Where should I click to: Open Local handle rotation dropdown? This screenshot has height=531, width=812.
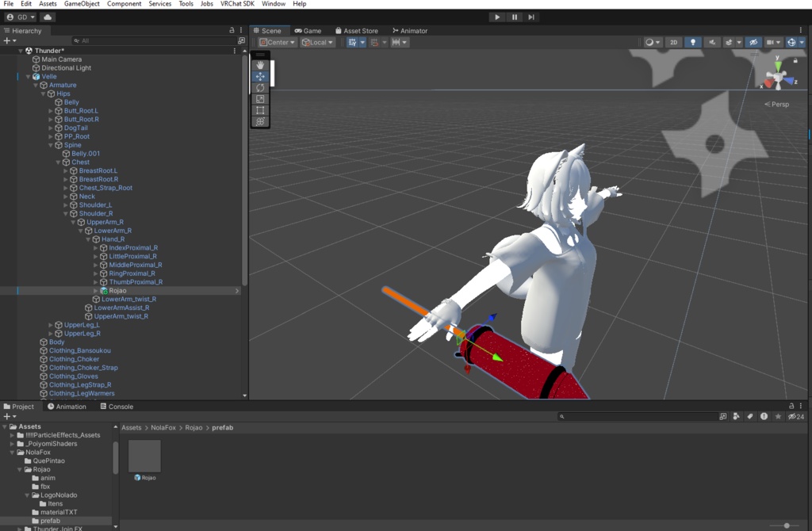tap(317, 43)
